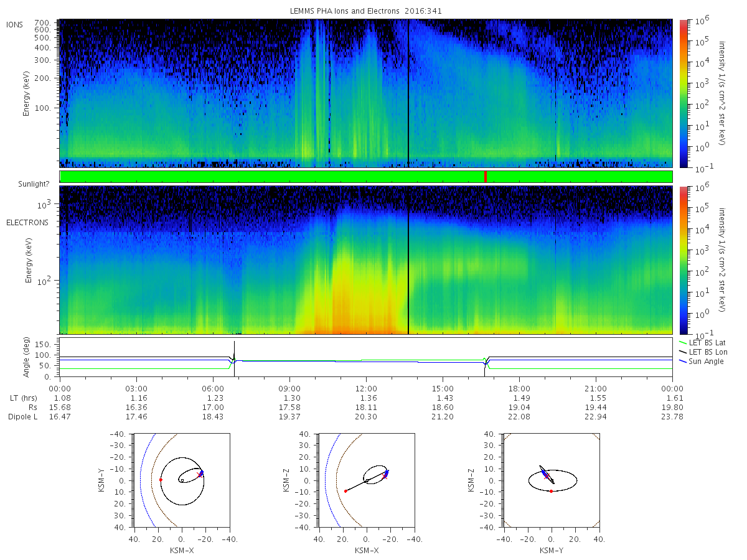This screenshot has width=747, height=560.
Task: Click the Dipole L value 23.78
Action: pyautogui.click(x=672, y=417)
